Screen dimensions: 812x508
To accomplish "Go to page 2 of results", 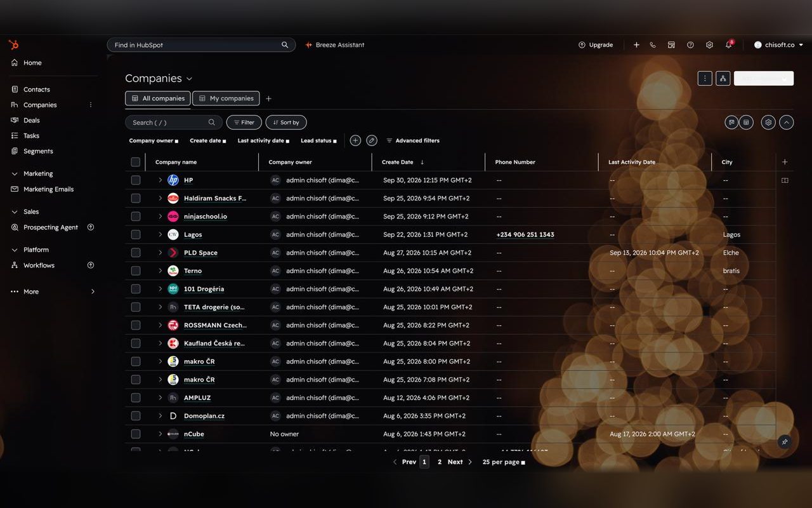I will click(440, 462).
